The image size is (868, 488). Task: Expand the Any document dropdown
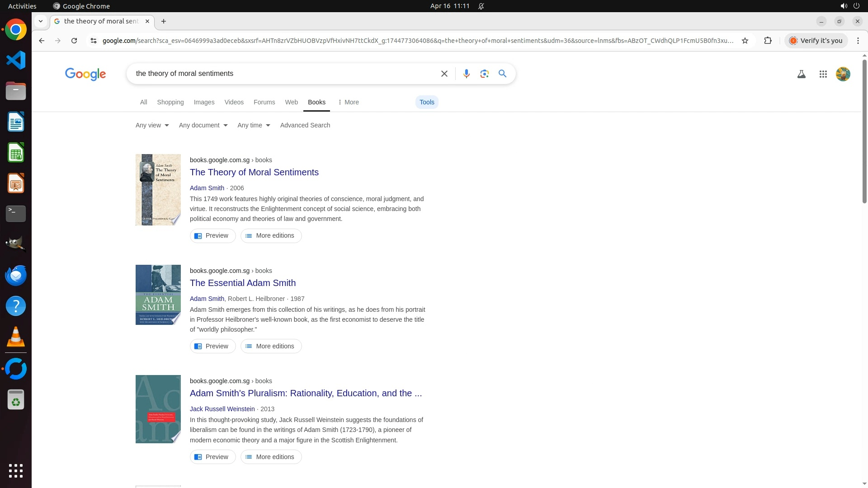(x=203, y=125)
